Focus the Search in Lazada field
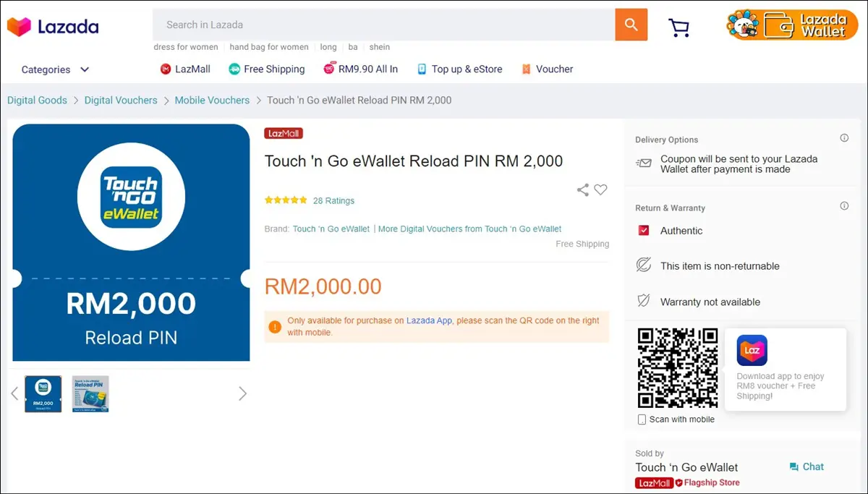 (x=383, y=25)
